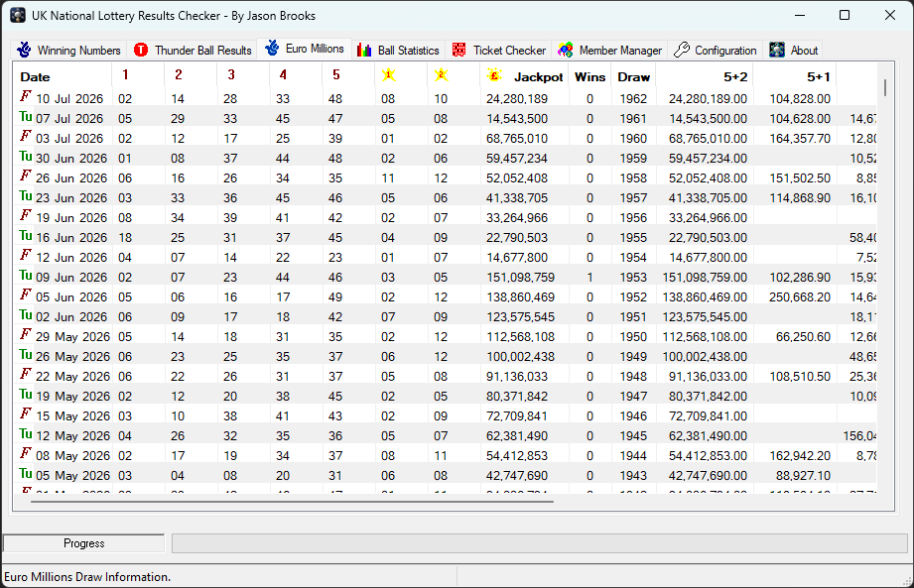Select the 12 Jun 2026 draw date

point(71,258)
